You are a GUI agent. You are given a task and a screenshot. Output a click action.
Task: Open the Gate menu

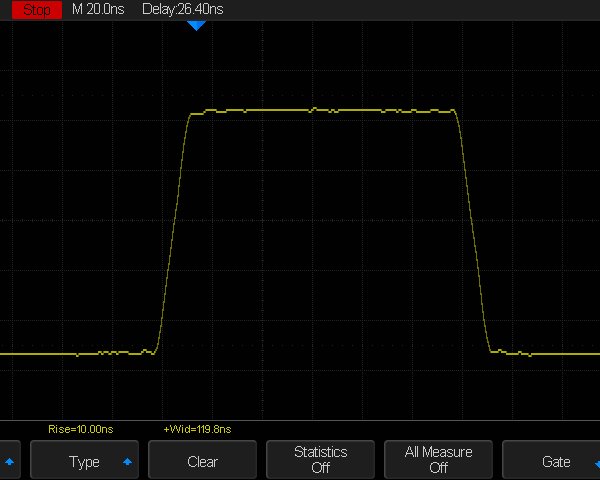click(x=555, y=462)
